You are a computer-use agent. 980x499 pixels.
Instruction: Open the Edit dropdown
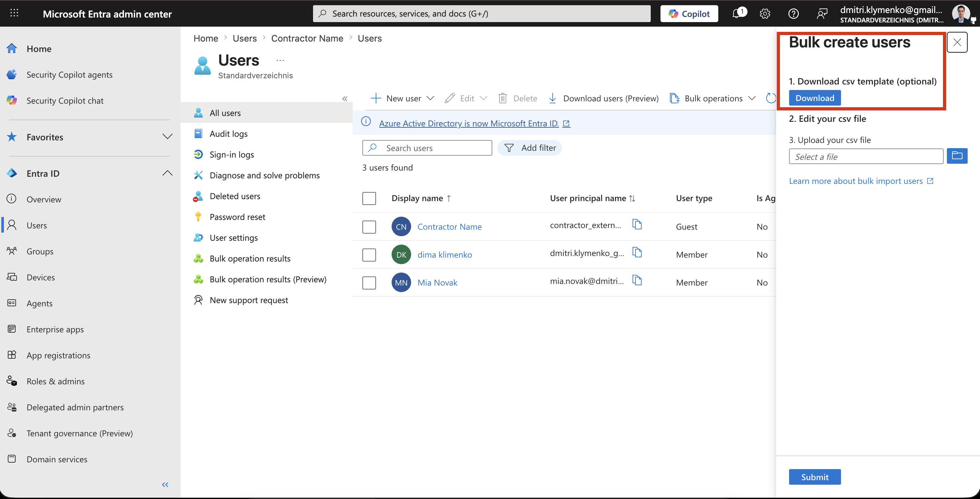point(466,98)
